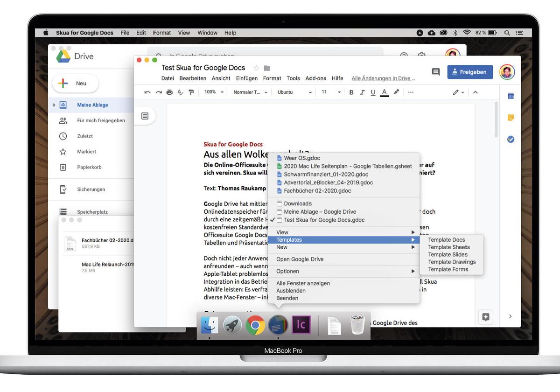The width and height of the screenshot is (560, 392).
Task: Open Launchpad rocket icon in Dock
Action: pyautogui.click(x=232, y=326)
